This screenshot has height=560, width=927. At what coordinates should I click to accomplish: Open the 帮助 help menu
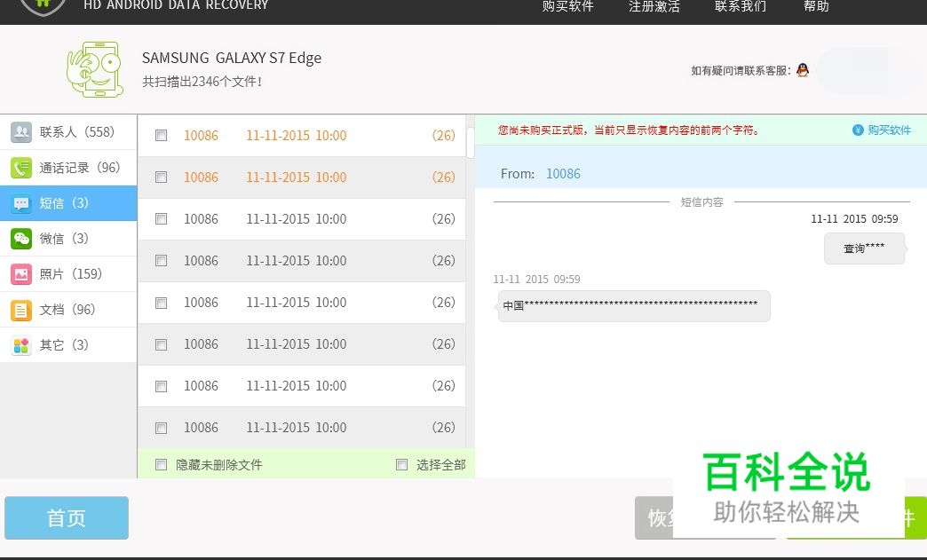click(x=816, y=6)
